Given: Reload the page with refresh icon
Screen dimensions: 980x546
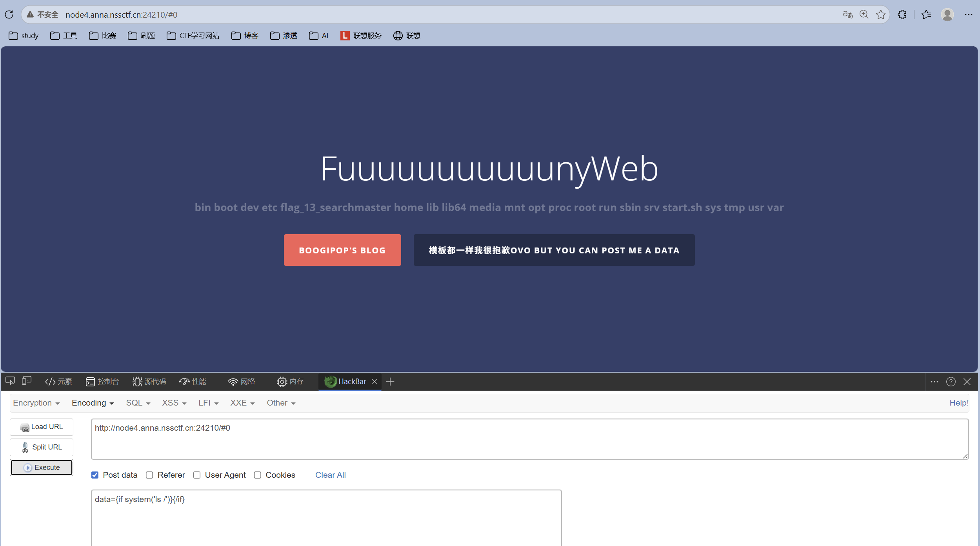Looking at the screenshot, I should pos(9,15).
